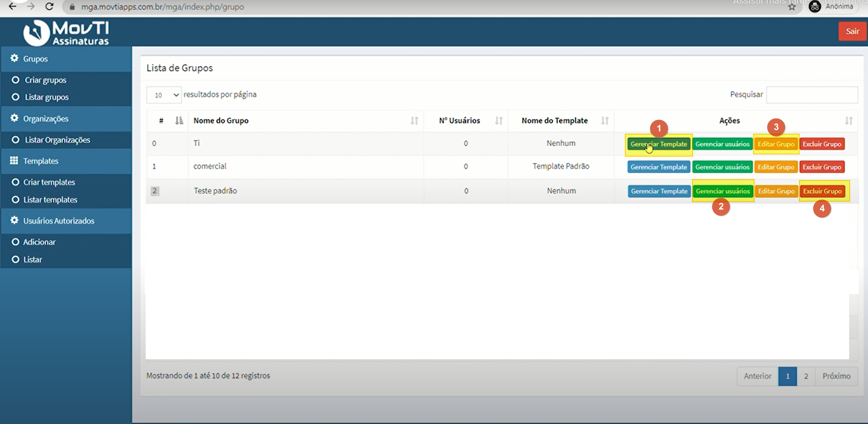Click circle bullet next to Listar grupos

[x=16, y=97]
